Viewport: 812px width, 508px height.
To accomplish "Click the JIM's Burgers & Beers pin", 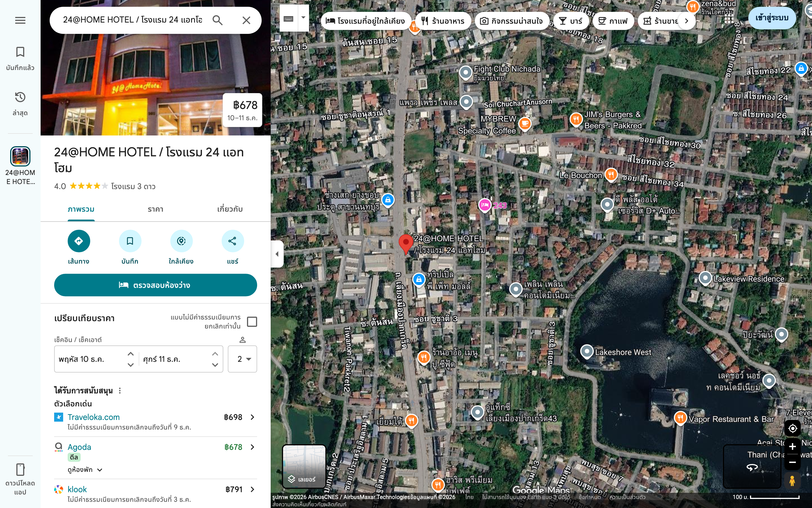I will coord(576,119).
